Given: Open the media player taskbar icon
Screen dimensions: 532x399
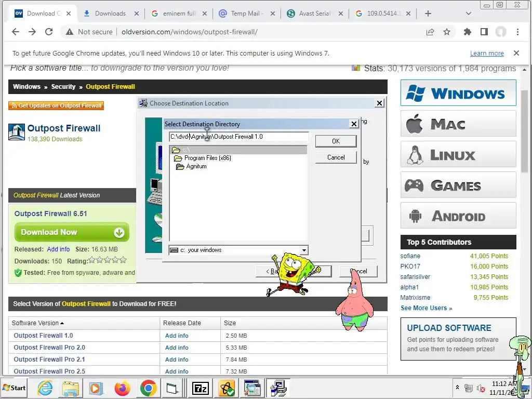Looking at the screenshot, I should (96, 388).
